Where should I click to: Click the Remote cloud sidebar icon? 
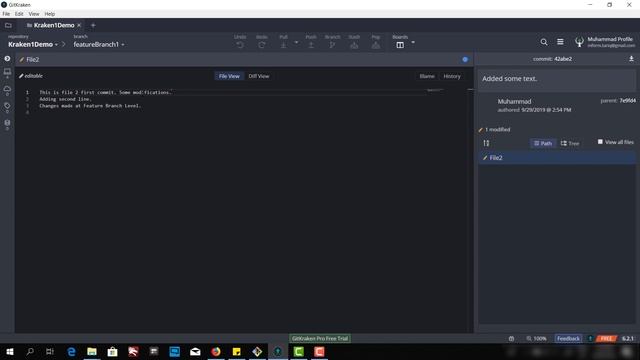[x=7, y=89]
